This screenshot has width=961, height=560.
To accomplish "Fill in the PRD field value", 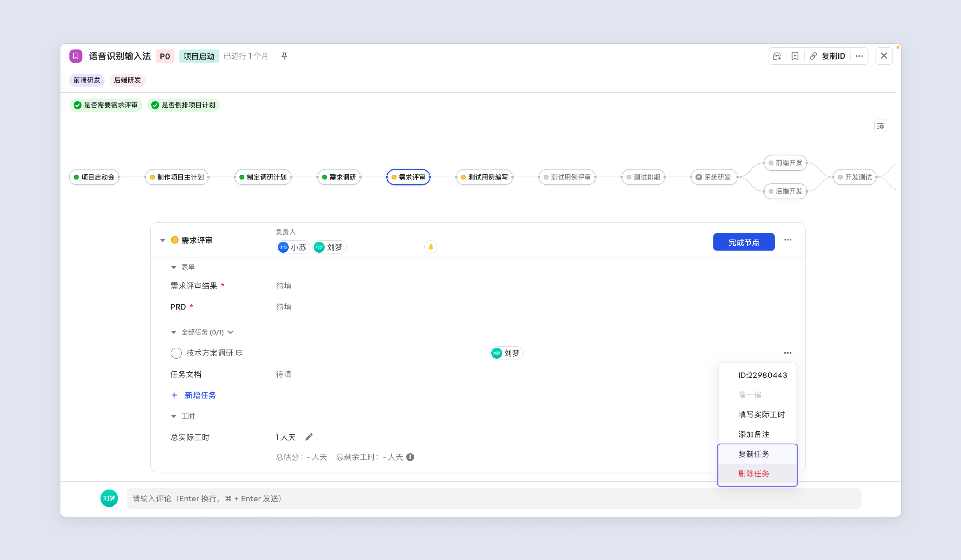I will pyautogui.click(x=284, y=307).
